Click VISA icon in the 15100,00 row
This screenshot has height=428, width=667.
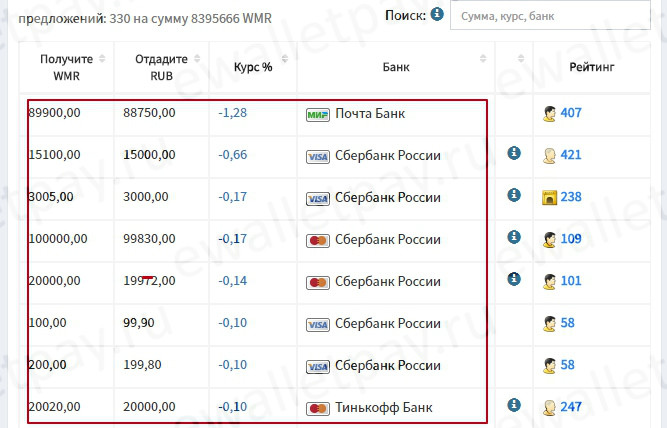tap(318, 157)
